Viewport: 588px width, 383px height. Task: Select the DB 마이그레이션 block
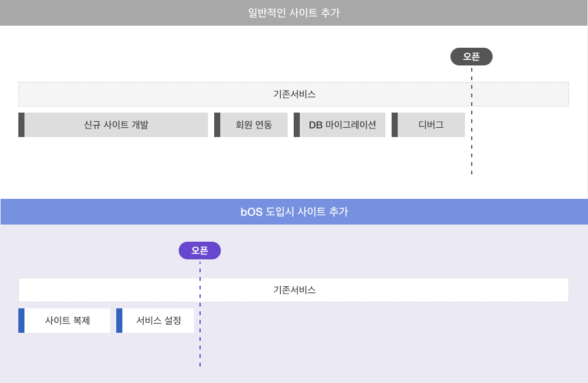coord(340,125)
